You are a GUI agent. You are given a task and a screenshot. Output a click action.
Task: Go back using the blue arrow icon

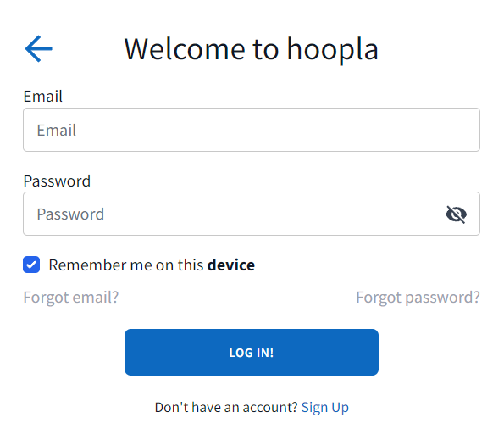(39, 48)
